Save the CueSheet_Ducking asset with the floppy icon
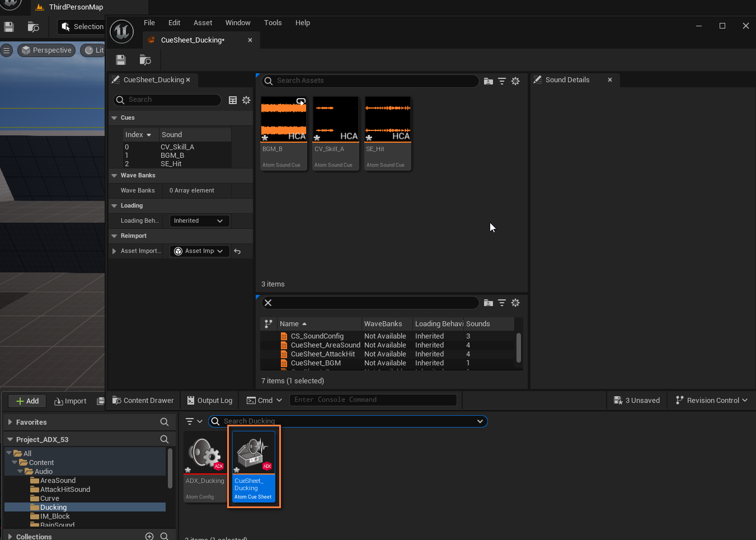The width and height of the screenshot is (756, 540). 121,60
